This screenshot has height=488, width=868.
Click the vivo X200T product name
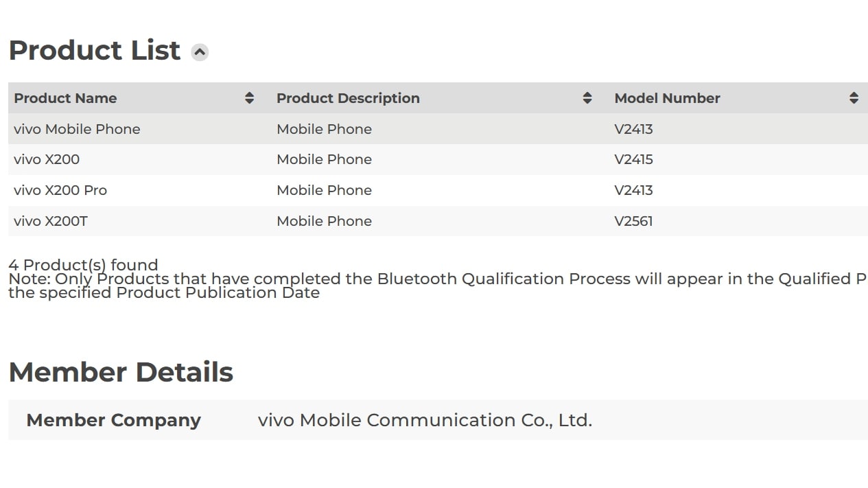[x=51, y=221]
